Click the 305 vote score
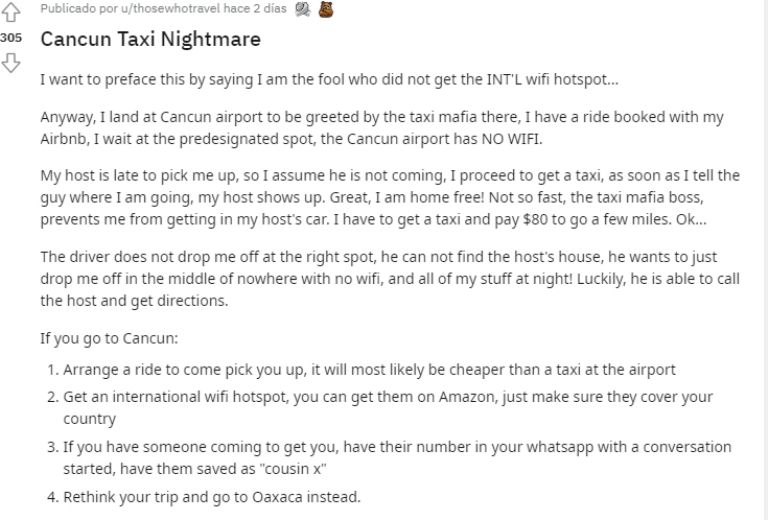Screen dimensions: 768x520 tap(11, 38)
